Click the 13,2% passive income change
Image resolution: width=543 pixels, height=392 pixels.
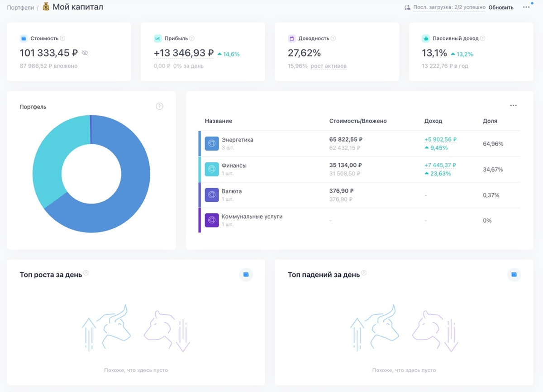point(462,54)
